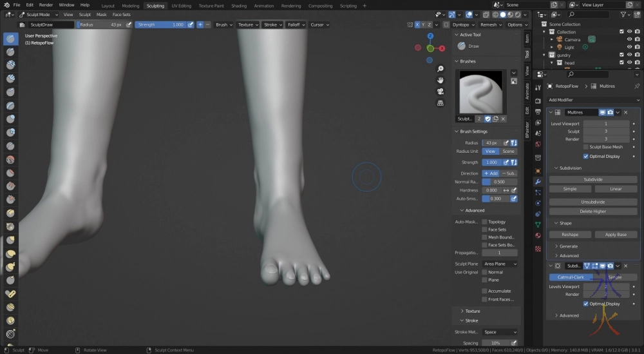Viewport: 644px width, 354px height.
Task: Toggle camera view icon in viewport
Action: tap(440, 91)
